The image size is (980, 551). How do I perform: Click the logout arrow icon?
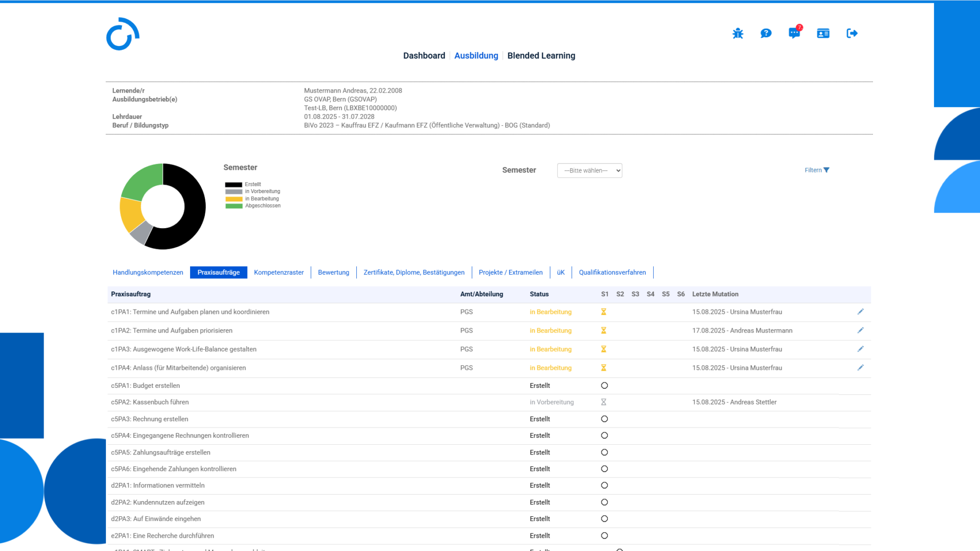point(852,33)
